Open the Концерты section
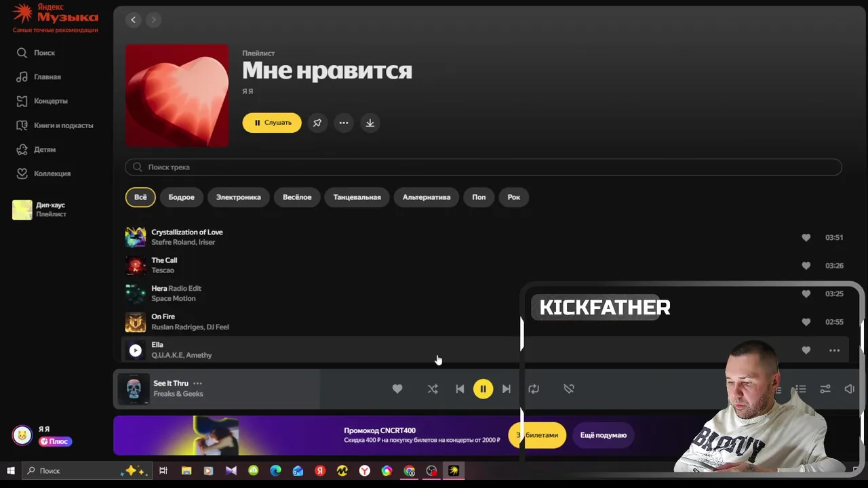 (42, 101)
